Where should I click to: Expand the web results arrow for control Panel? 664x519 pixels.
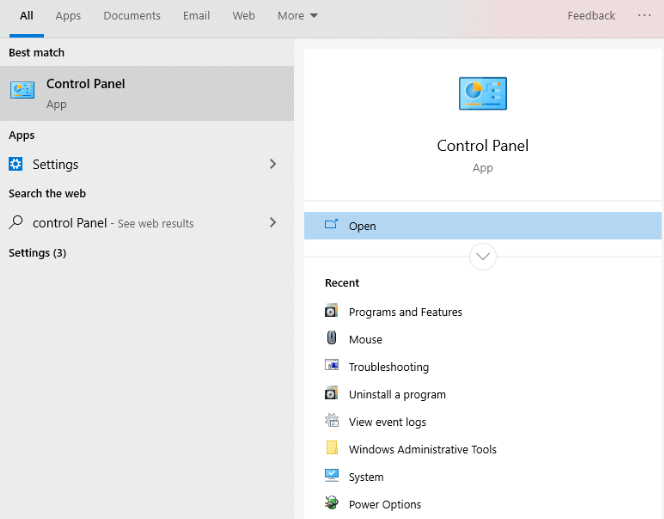pyautogui.click(x=273, y=223)
